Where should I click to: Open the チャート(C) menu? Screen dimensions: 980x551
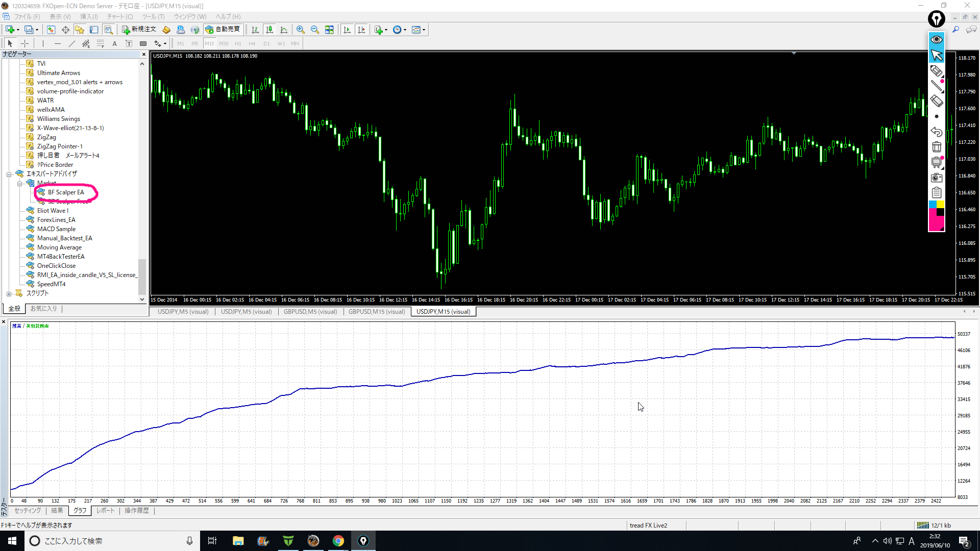point(120,16)
